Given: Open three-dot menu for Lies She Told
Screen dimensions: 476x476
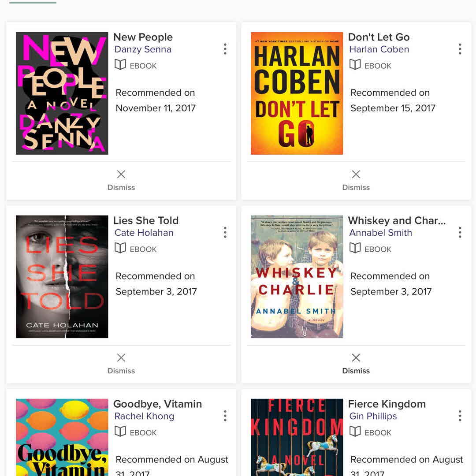Looking at the screenshot, I should pos(225,232).
